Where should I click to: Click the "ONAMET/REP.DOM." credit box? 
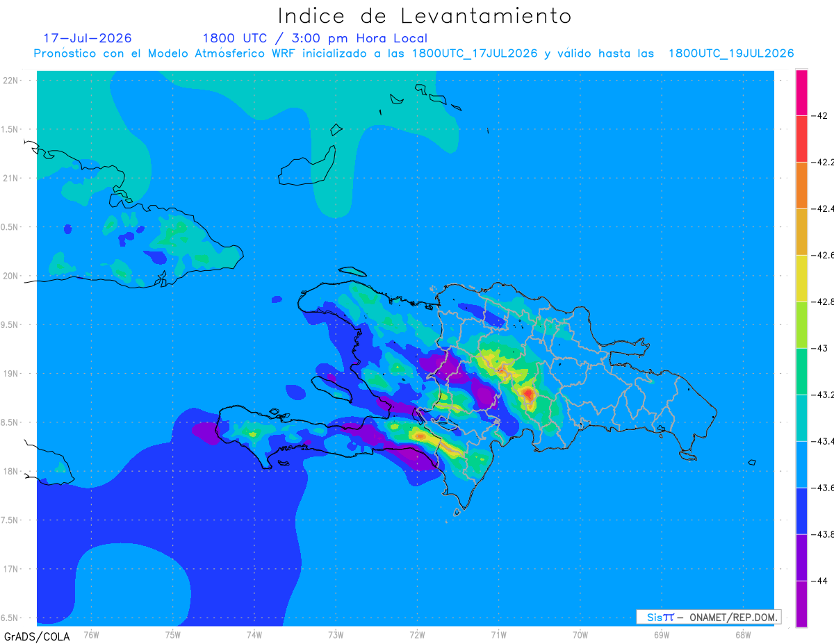pos(708,617)
